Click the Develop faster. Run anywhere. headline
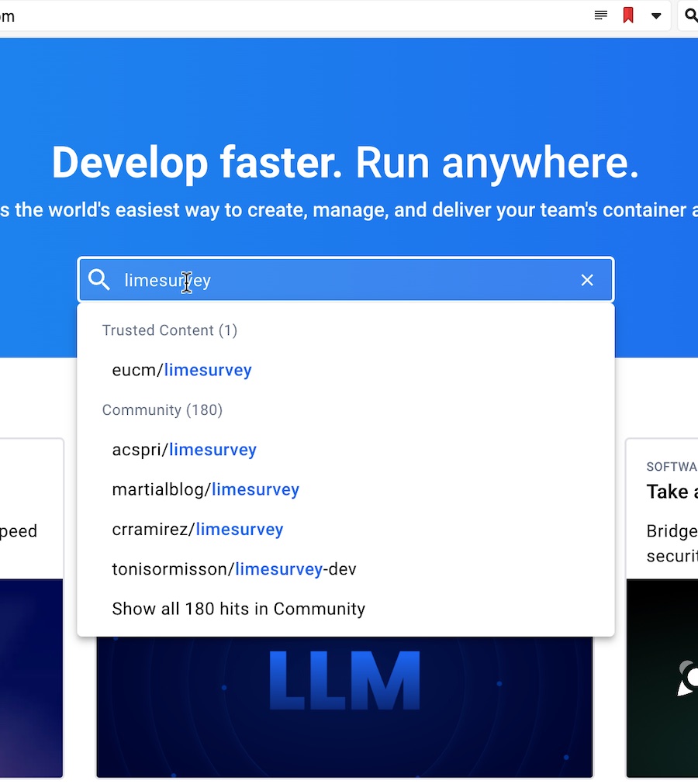The image size is (698, 784). [345, 163]
